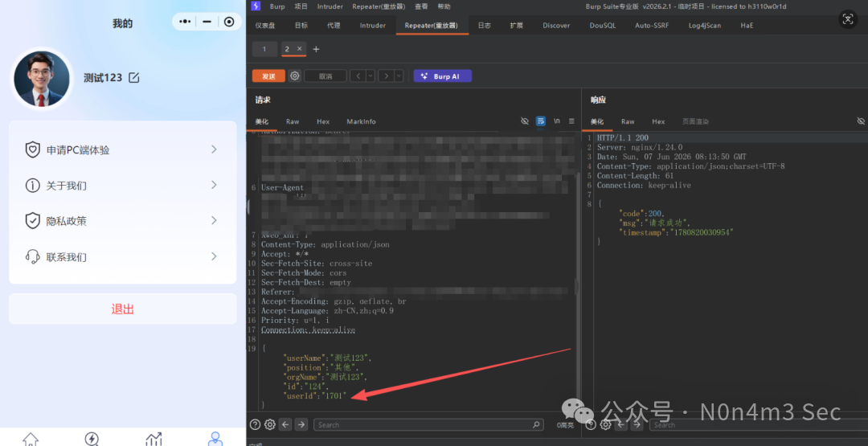Open home tab icon in bottom nav
Viewport: 868px width, 446px height.
pyautogui.click(x=31, y=440)
